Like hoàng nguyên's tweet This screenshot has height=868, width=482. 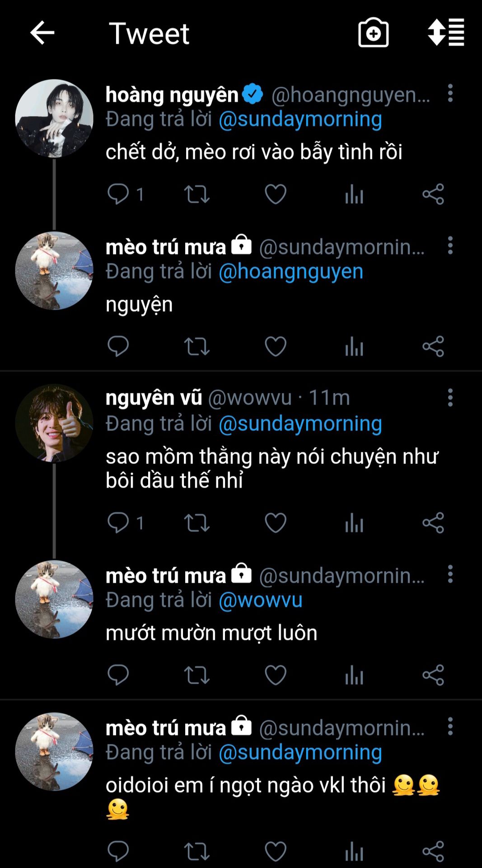click(x=276, y=194)
